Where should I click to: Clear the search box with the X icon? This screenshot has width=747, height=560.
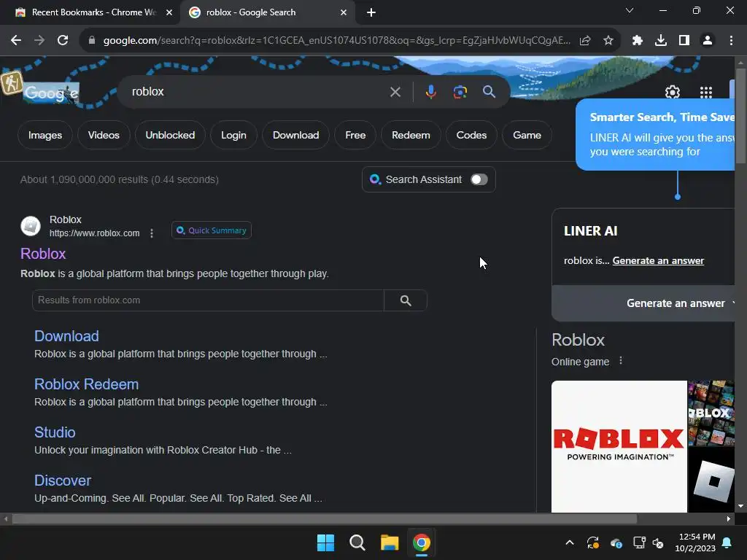pyautogui.click(x=395, y=91)
